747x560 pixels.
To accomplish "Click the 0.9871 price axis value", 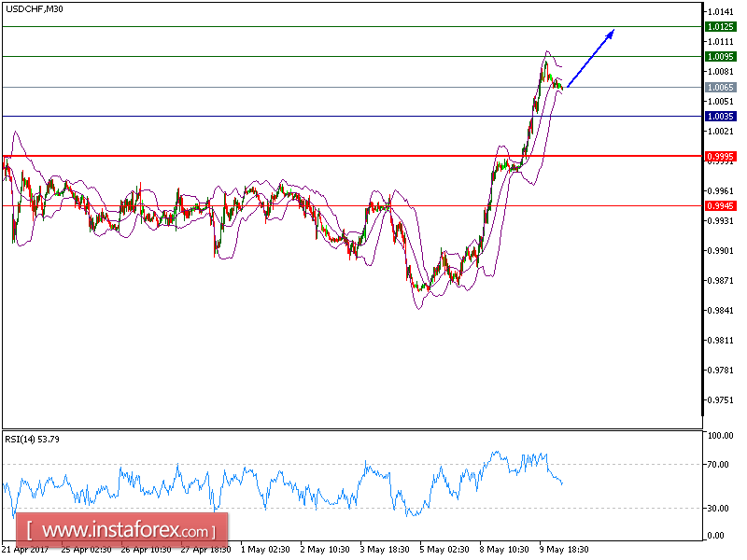I will coord(720,281).
